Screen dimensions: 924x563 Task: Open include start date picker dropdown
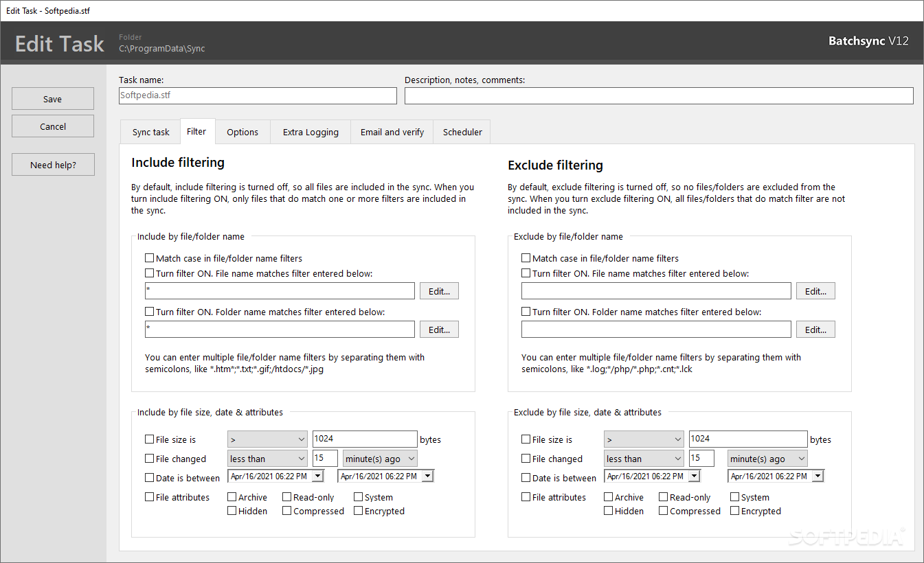coord(317,476)
